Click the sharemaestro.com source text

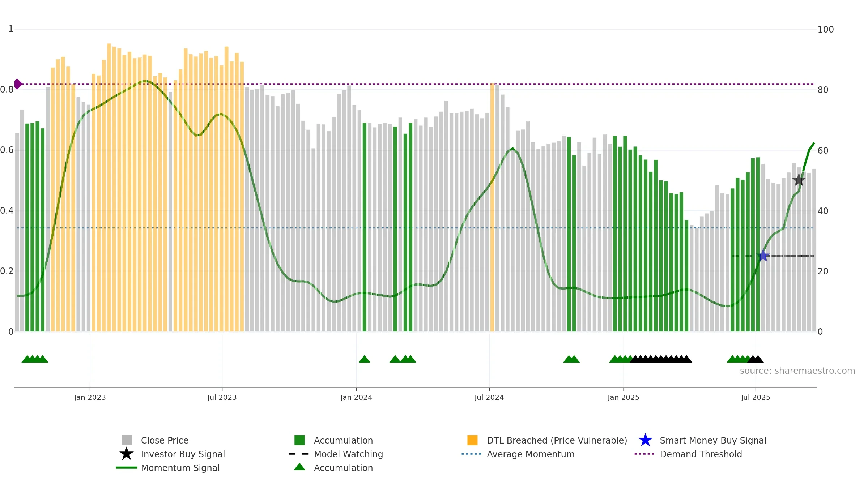(x=797, y=371)
